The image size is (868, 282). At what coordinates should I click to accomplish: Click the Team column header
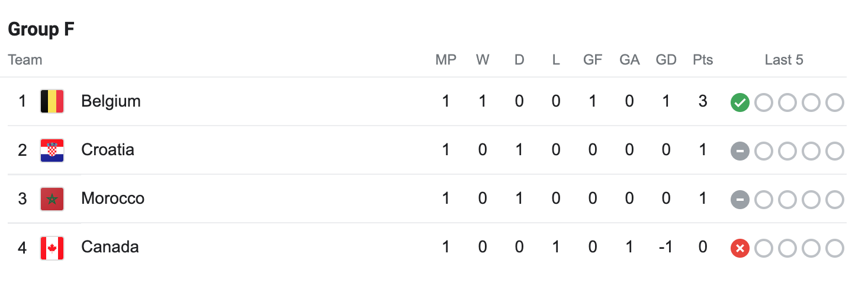point(25,60)
